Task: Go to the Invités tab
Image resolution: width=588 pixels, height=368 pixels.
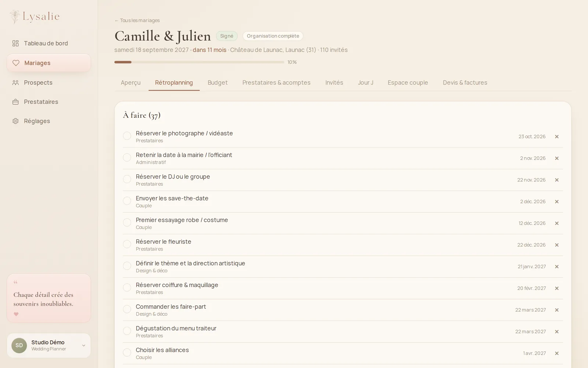Action: point(334,83)
